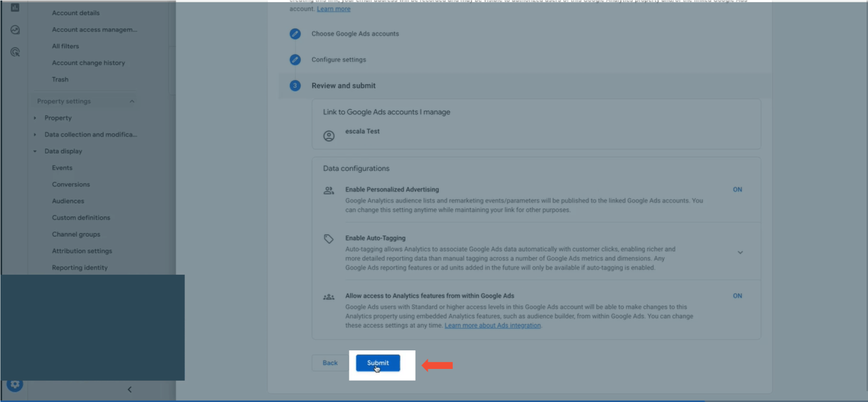Click the Back button

pyautogui.click(x=330, y=363)
